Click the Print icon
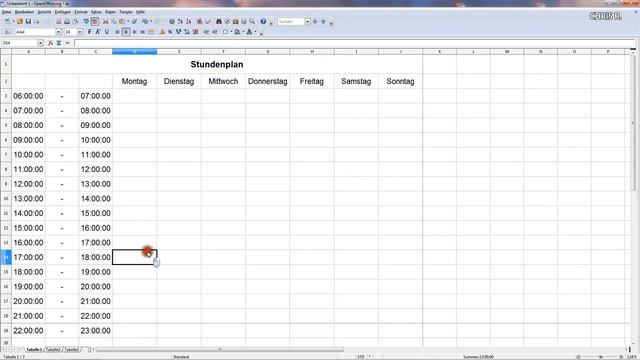Viewport: 640px width, 360px height. click(x=67, y=21)
